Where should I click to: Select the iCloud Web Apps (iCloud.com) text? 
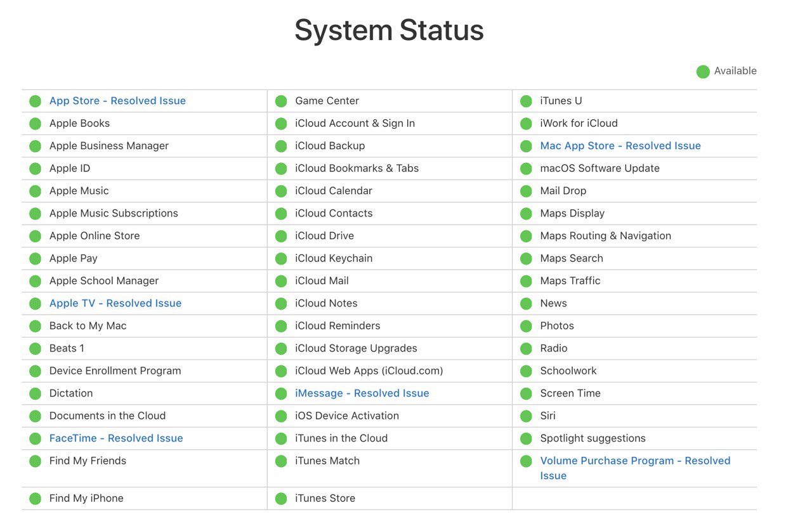tap(369, 371)
